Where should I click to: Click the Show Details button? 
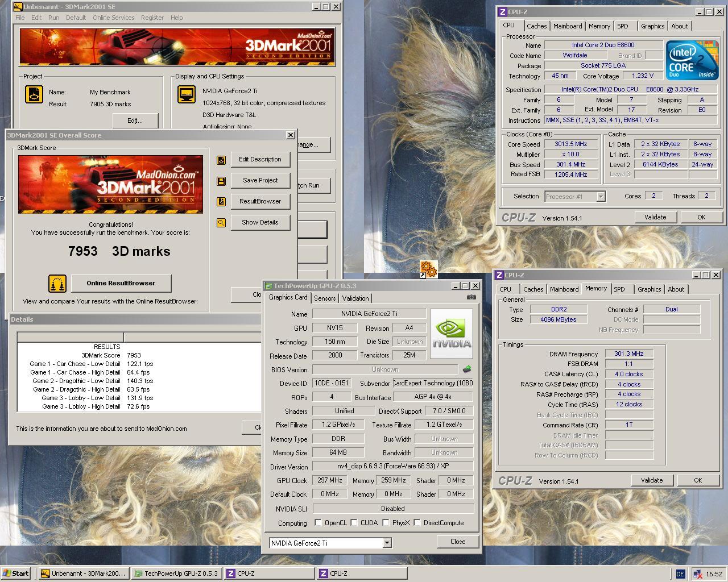[x=260, y=222]
